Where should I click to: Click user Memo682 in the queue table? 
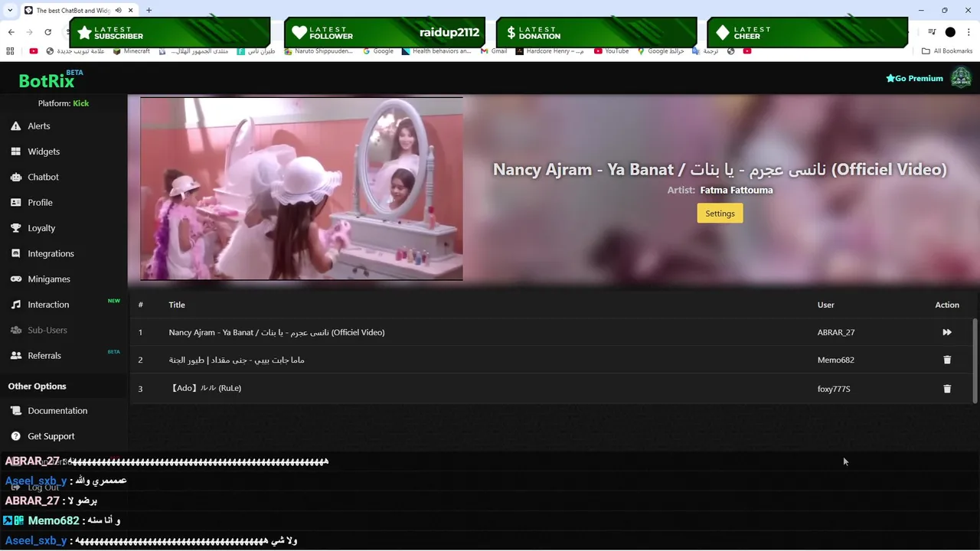pos(836,360)
